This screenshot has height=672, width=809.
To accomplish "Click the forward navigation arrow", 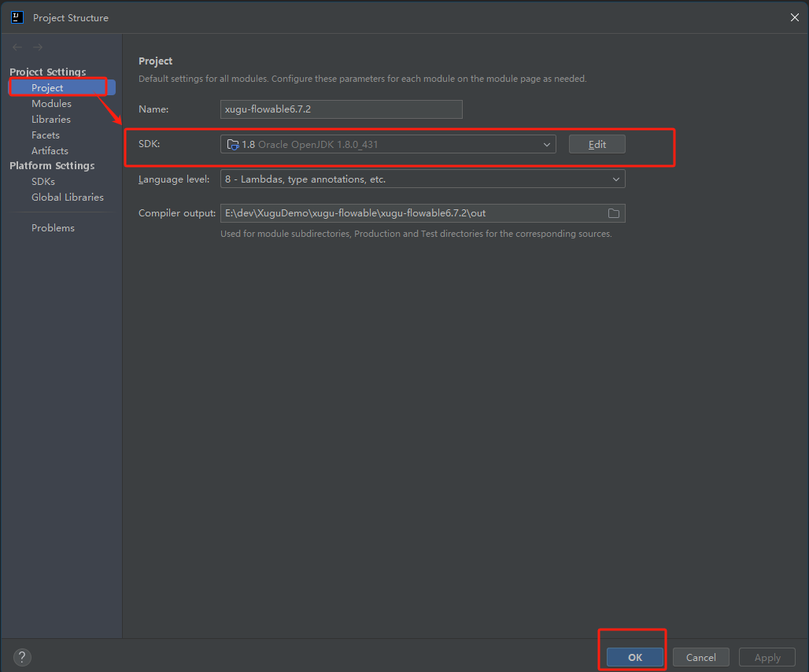I will [38, 48].
